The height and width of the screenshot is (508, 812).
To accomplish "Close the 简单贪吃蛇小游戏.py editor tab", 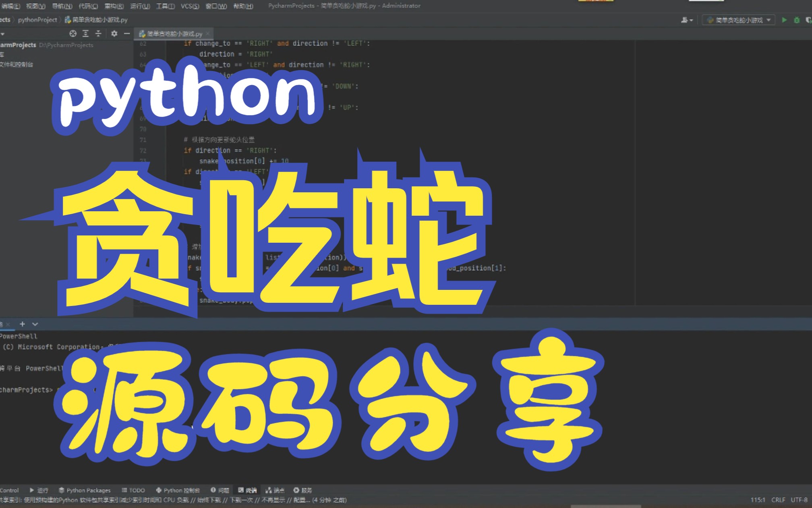I will pyautogui.click(x=208, y=33).
